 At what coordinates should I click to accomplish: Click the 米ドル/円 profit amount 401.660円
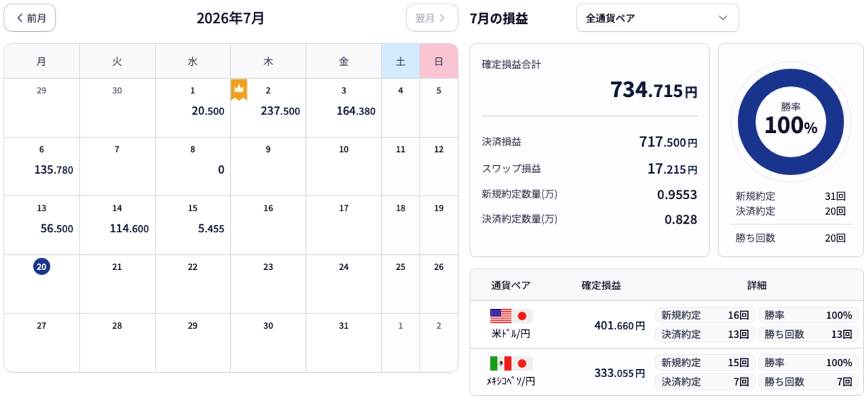click(620, 326)
